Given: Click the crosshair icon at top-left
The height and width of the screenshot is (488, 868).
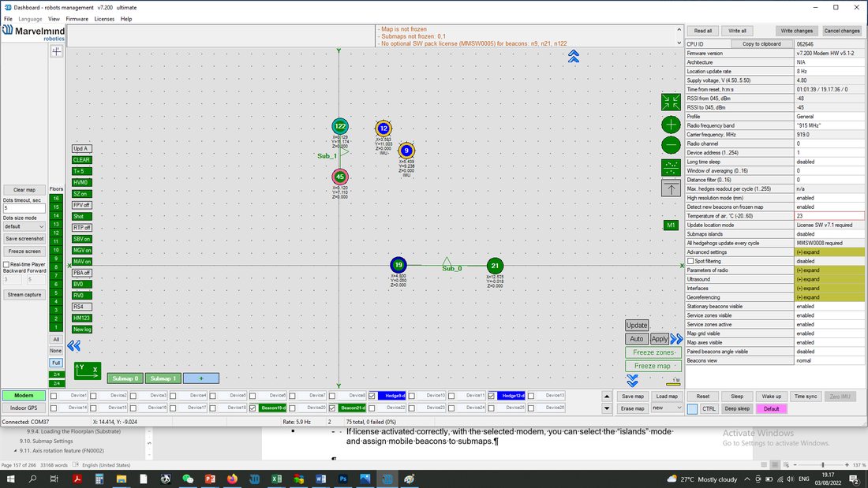Looking at the screenshot, I should click(x=57, y=51).
